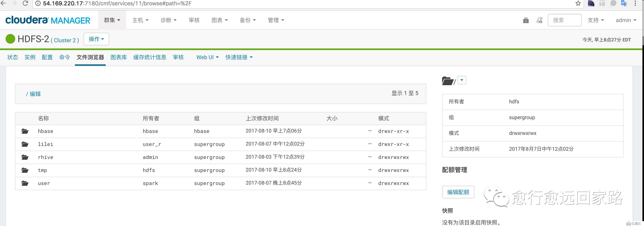Open the 支持 dropdown
The height and width of the screenshot is (226, 644).
pyautogui.click(x=596, y=20)
